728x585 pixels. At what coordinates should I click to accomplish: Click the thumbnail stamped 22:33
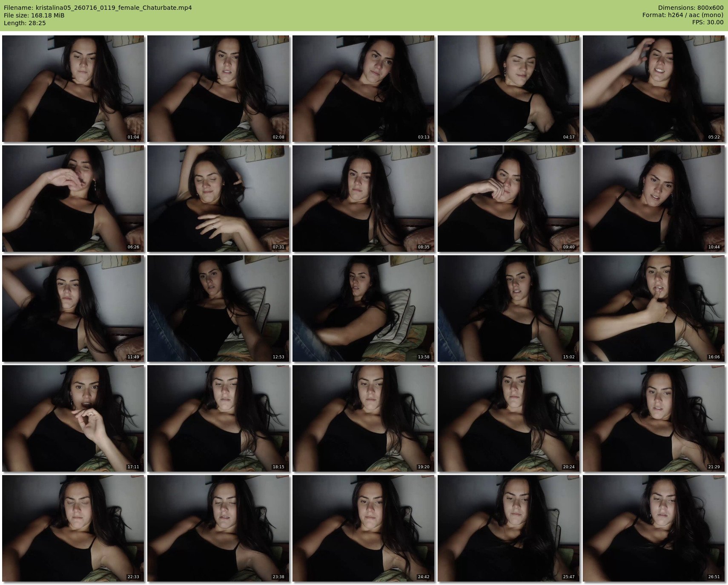73,528
